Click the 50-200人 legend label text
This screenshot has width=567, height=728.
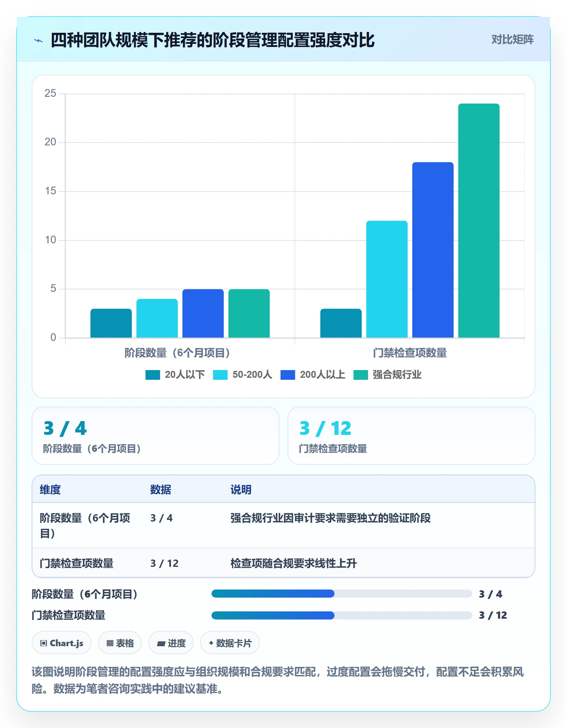point(252,375)
